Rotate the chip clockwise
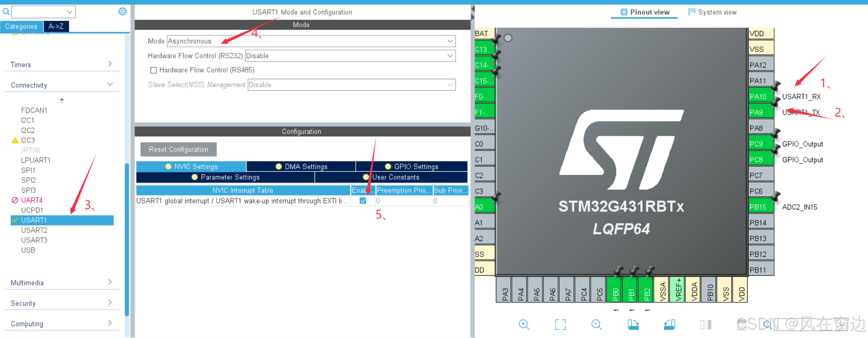Image resolution: width=868 pixels, height=338 pixels. tap(633, 324)
